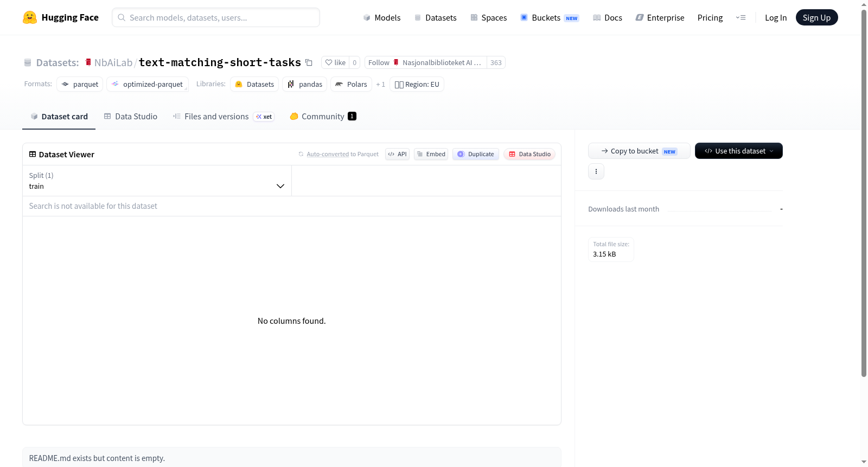Click the API button in Dataset Viewer

(x=397, y=154)
